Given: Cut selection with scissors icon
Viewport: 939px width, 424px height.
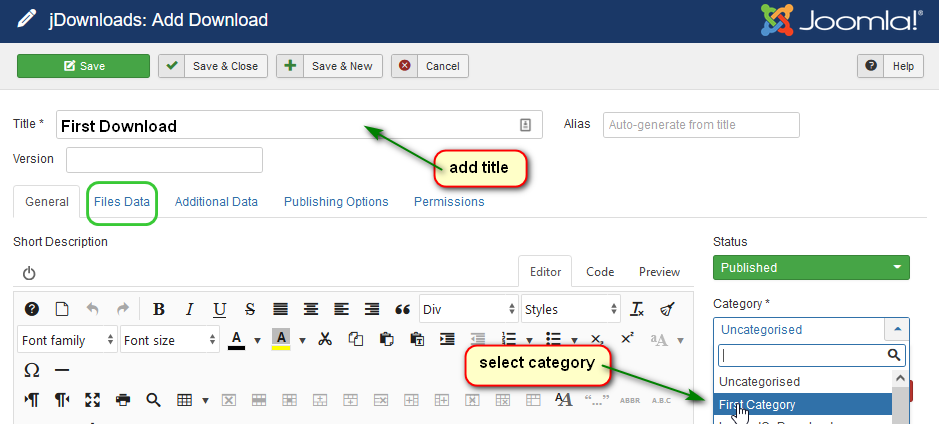Looking at the screenshot, I should (325, 340).
